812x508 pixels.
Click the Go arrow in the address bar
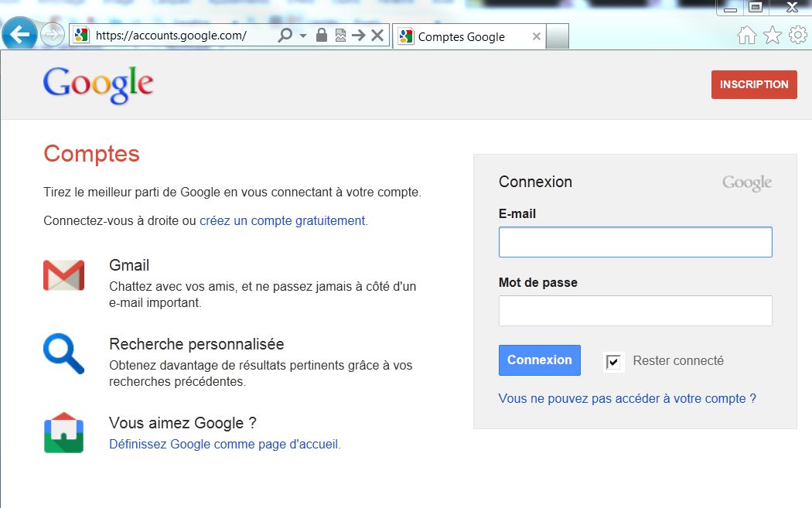(x=357, y=35)
